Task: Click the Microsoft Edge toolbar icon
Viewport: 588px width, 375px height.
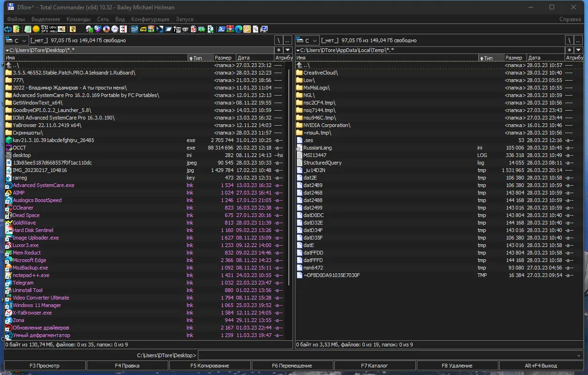Action: click(x=238, y=29)
